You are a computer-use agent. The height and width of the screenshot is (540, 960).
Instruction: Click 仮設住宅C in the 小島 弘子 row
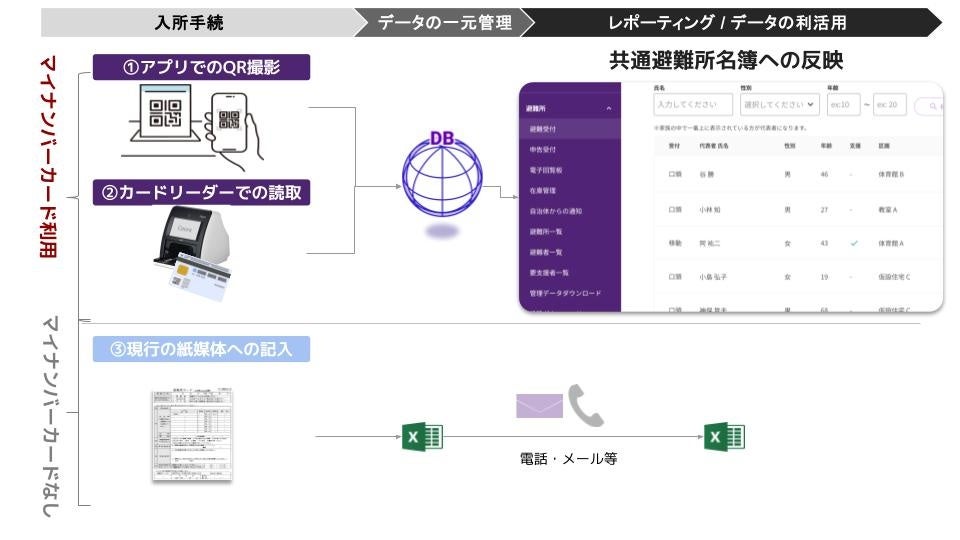coord(894,277)
